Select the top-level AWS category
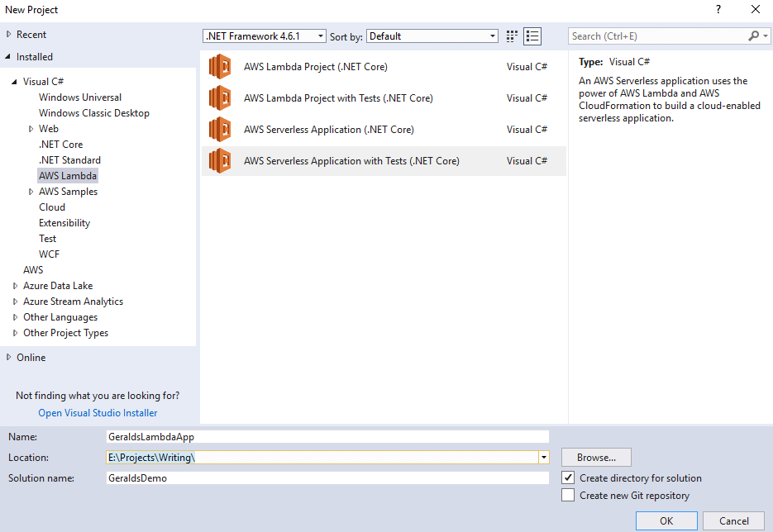Viewport: 773px width, 532px height. click(x=33, y=270)
